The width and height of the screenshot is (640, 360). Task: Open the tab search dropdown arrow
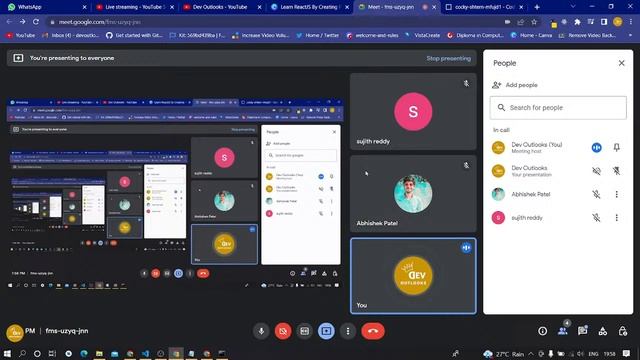point(573,7)
